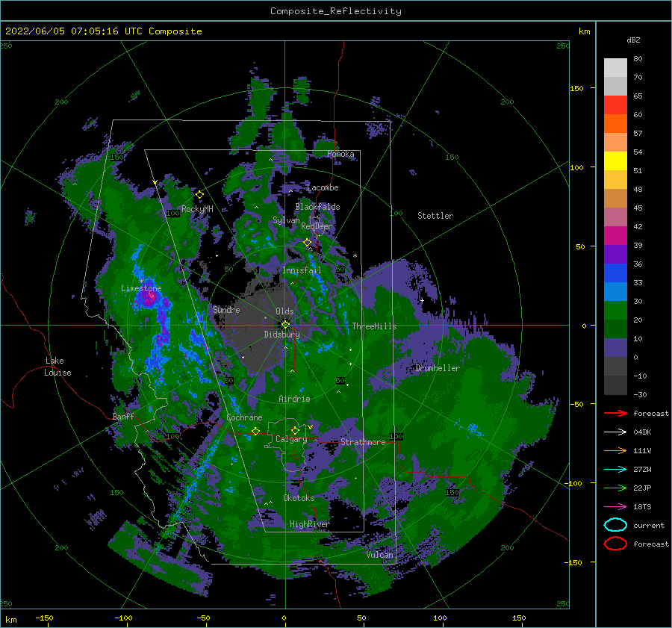The image size is (672, 628).
Task: Click the yellow diamond marker above Calgary
Action: pyautogui.click(x=295, y=430)
